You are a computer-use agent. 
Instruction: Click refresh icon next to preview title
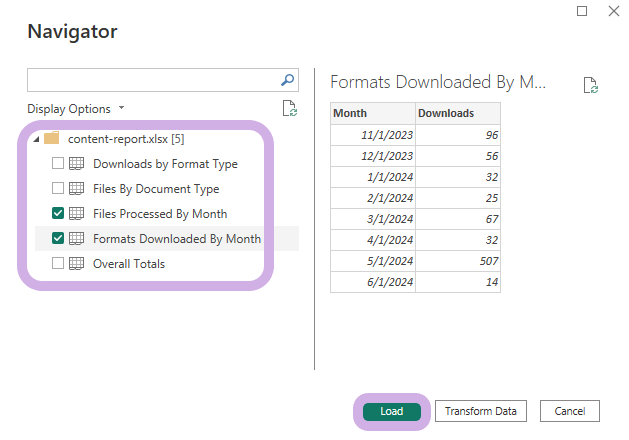pos(590,85)
